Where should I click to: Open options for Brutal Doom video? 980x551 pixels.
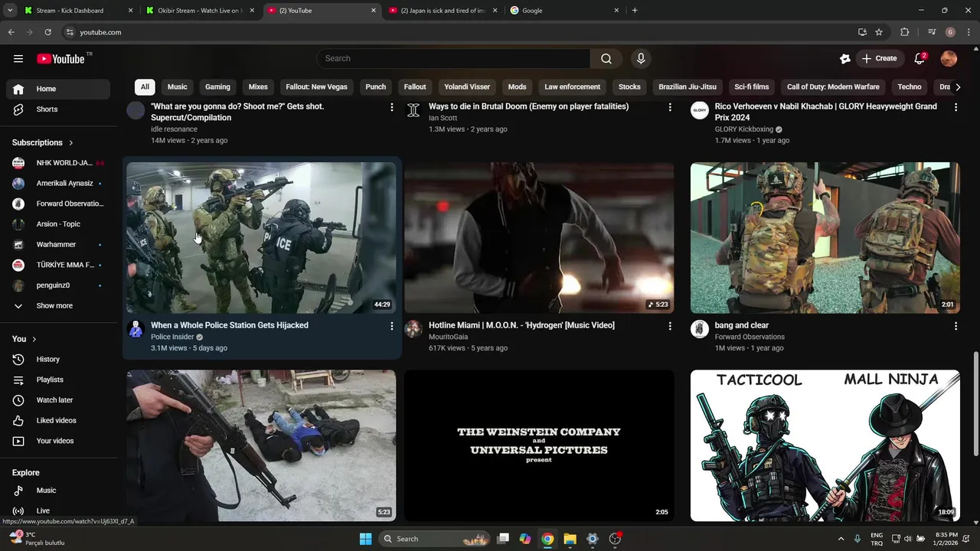tap(670, 107)
